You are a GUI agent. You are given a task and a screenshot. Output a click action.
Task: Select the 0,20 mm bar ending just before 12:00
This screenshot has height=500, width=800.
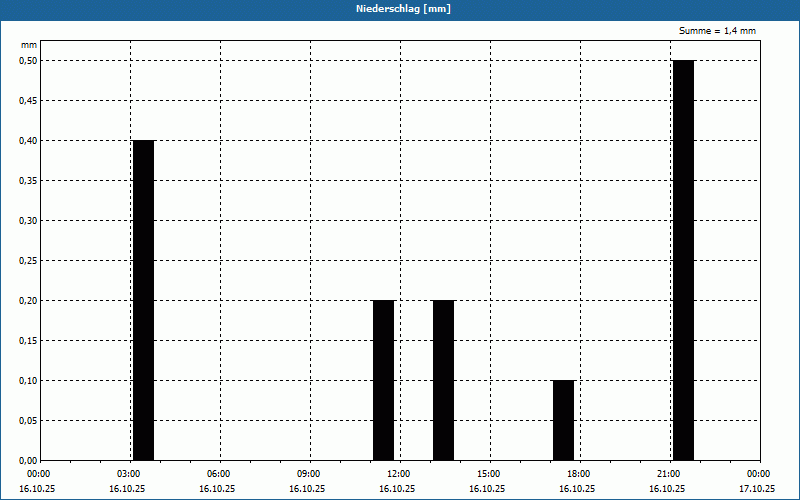(x=384, y=381)
